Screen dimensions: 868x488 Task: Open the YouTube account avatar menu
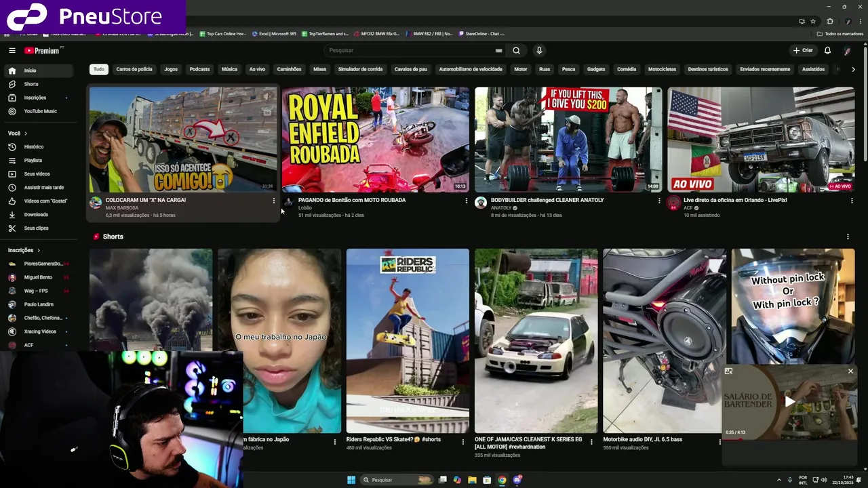pos(847,50)
